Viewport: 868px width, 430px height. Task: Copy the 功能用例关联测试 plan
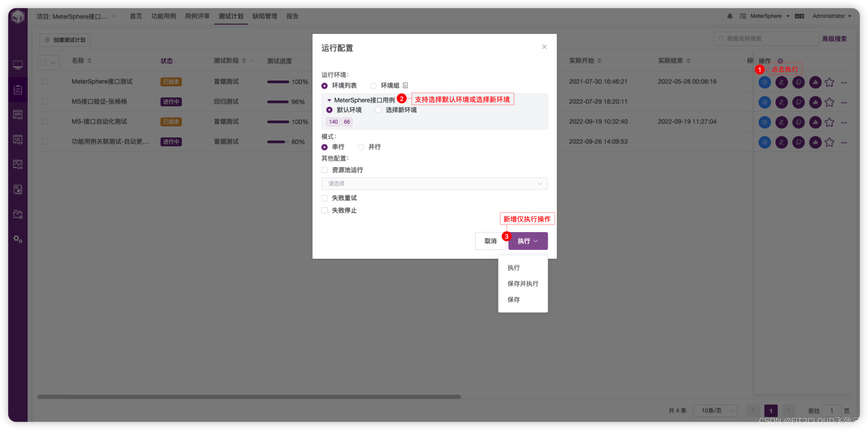click(798, 142)
